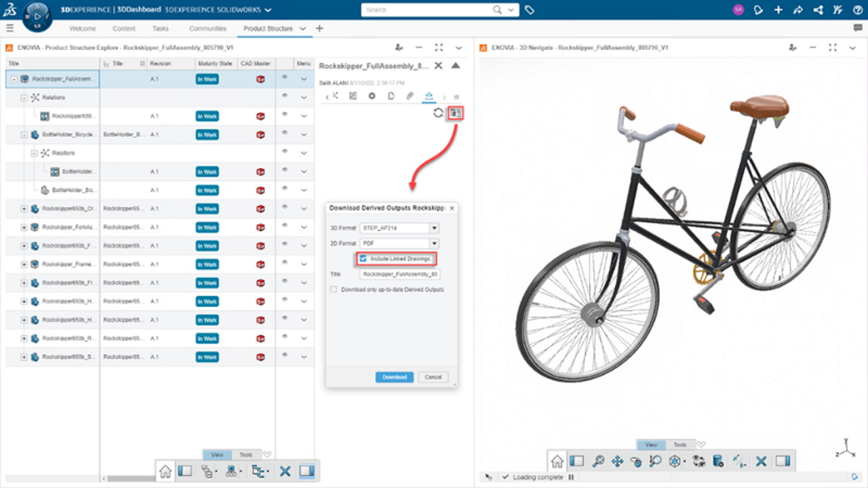Enable Download only up-to-date Derived Outputs
This screenshot has width=868, height=488.
(334, 289)
